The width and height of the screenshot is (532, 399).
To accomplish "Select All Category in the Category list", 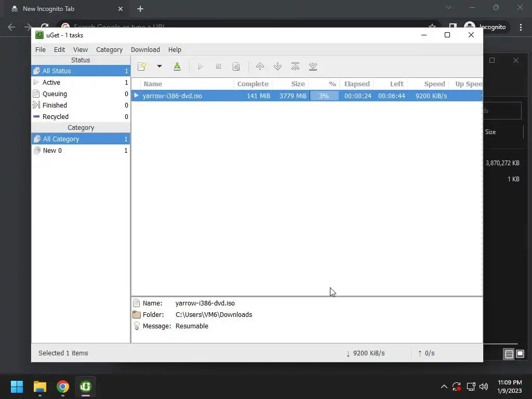I will click(x=81, y=139).
